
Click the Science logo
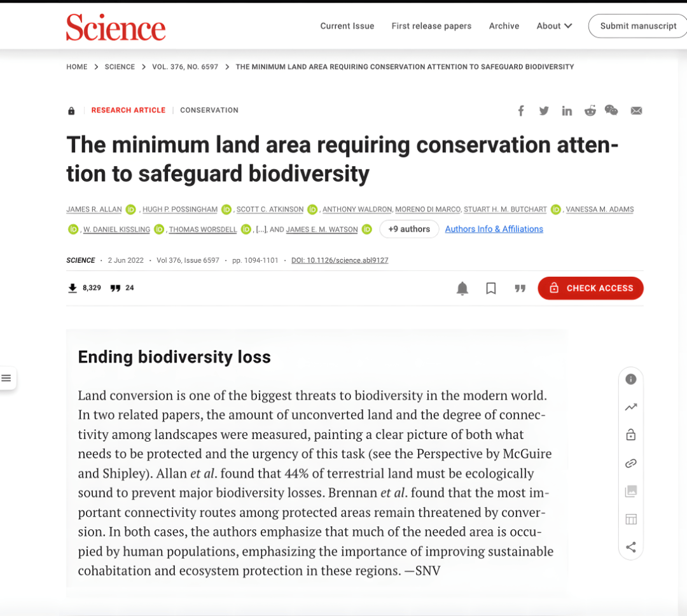[116, 27]
